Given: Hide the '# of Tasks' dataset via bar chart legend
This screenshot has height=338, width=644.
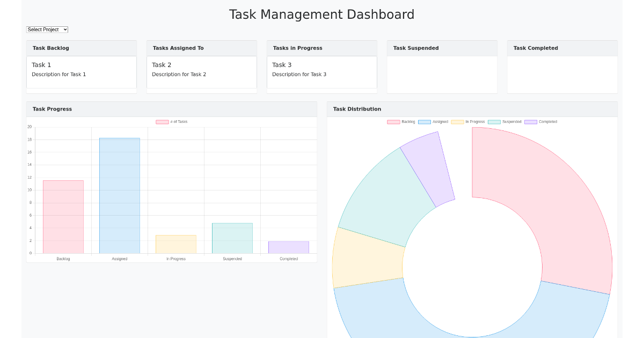Looking at the screenshot, I should (x=170, y=122).
